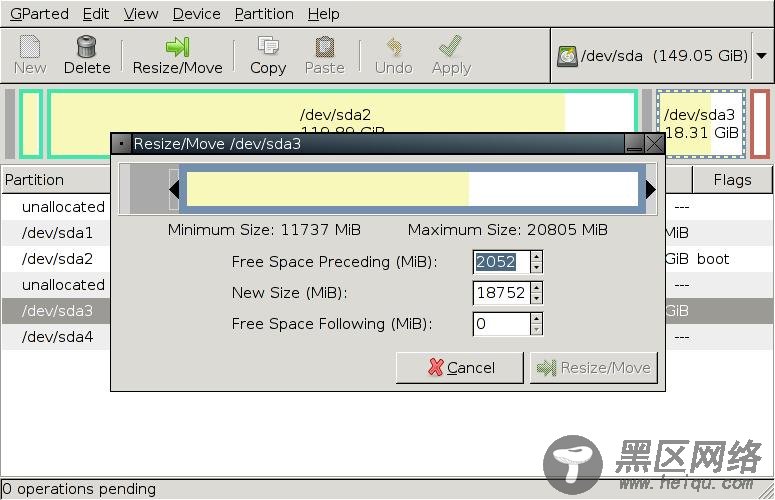Select the small /dev/sda1 block in disk map
This screenshot has width=775, height=500.
[31, 124]
